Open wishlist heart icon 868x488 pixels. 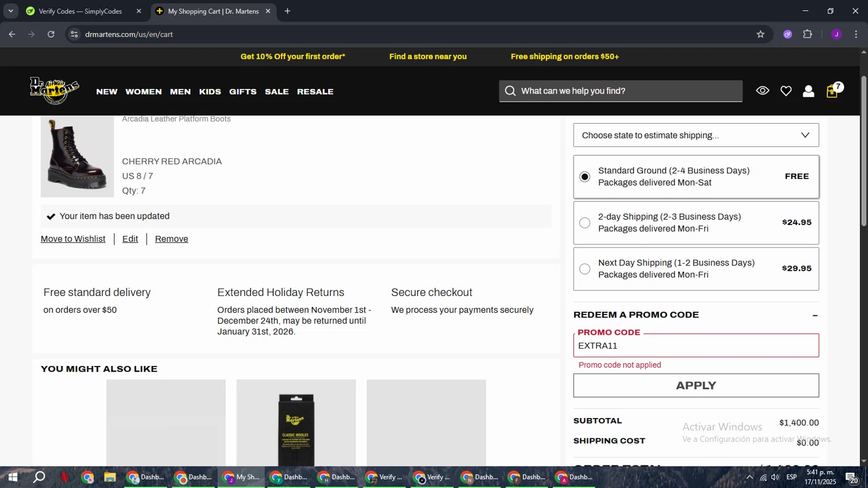click(x=786, y=91)
